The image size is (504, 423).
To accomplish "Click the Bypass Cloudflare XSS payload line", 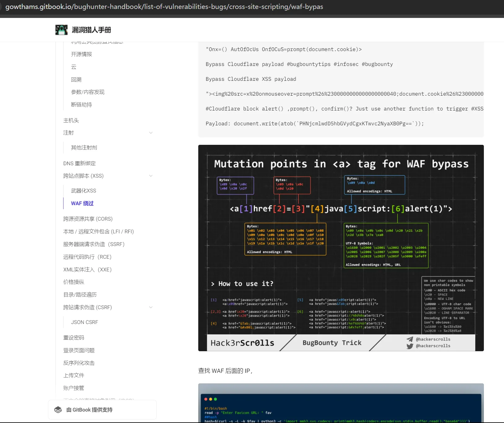I will point(251,79).
